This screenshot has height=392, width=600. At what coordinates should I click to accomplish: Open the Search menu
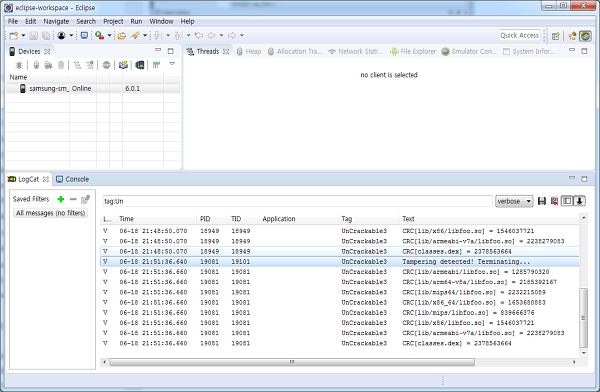coord(86,21)
